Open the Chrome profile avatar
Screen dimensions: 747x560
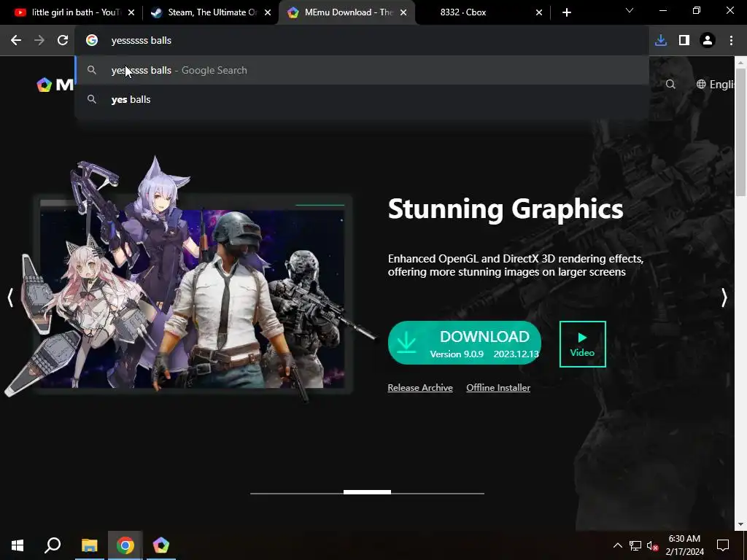tap(708, 41)
